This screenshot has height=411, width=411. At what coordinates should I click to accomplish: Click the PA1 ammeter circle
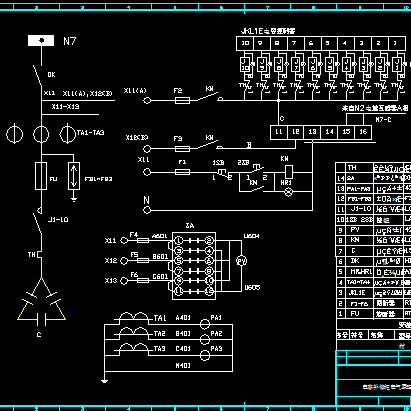205,324
